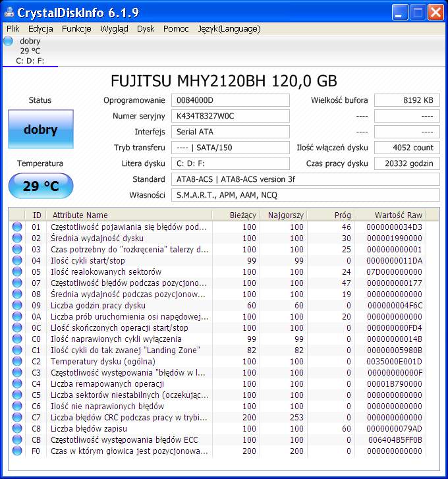Select the C: D: F: disk tab
Image resolution: width=448 pixels, height=479 pixels.
tap(30, 51)
